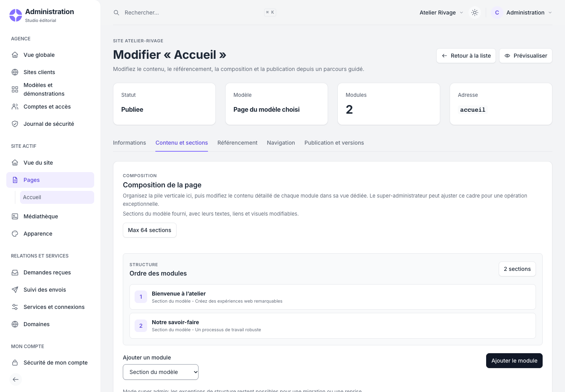This screenshot has height=392, width=565.
Task: Click the Max 64 sections badge
Action: pos(149,230)
